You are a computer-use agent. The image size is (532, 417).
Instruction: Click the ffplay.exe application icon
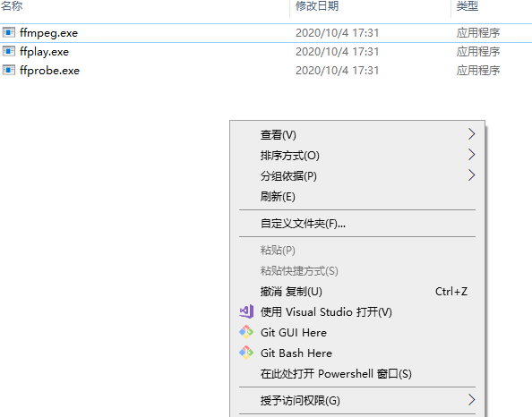(9, 51)
